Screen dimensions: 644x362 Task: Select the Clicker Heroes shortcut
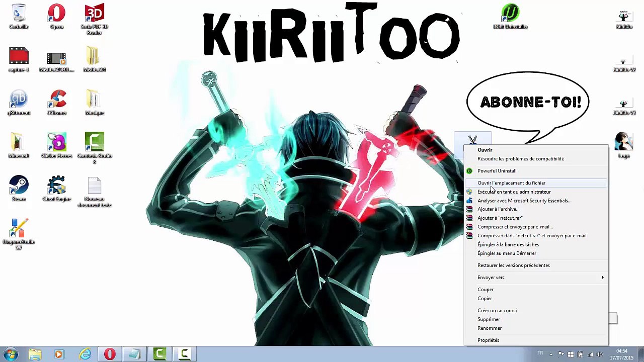pyautogui.click(x=57, y=146)
